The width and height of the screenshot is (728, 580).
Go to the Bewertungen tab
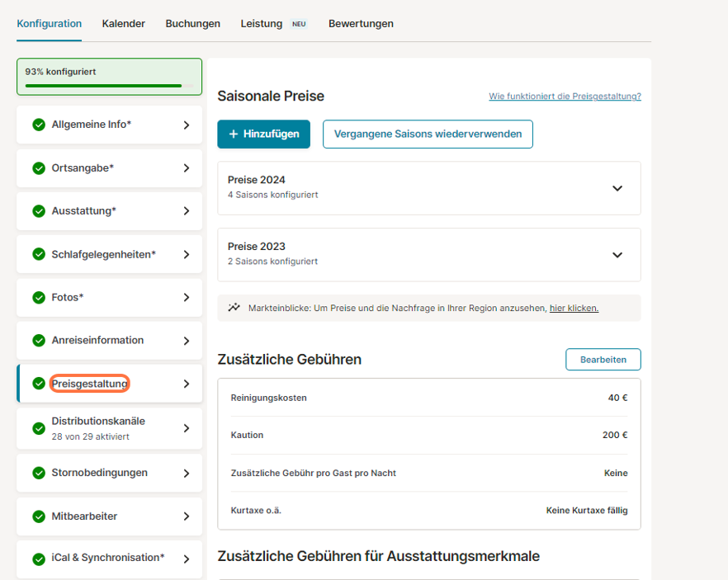361,24
